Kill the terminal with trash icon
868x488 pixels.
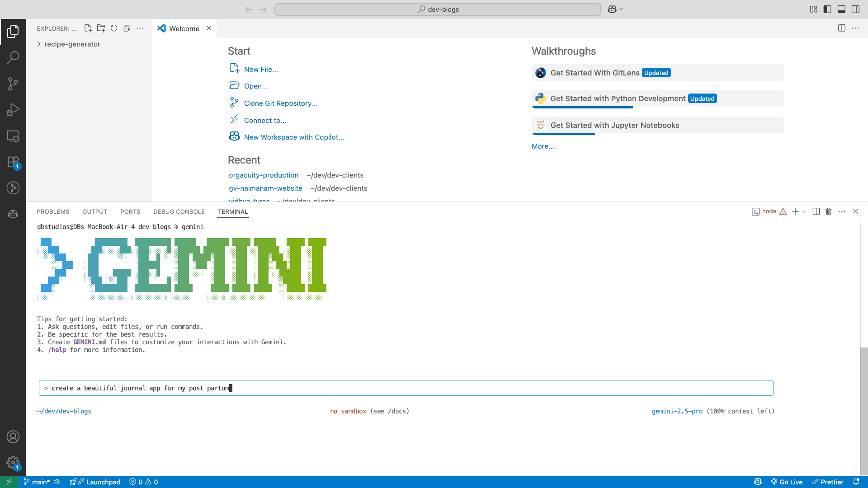(x=829, y=211)
